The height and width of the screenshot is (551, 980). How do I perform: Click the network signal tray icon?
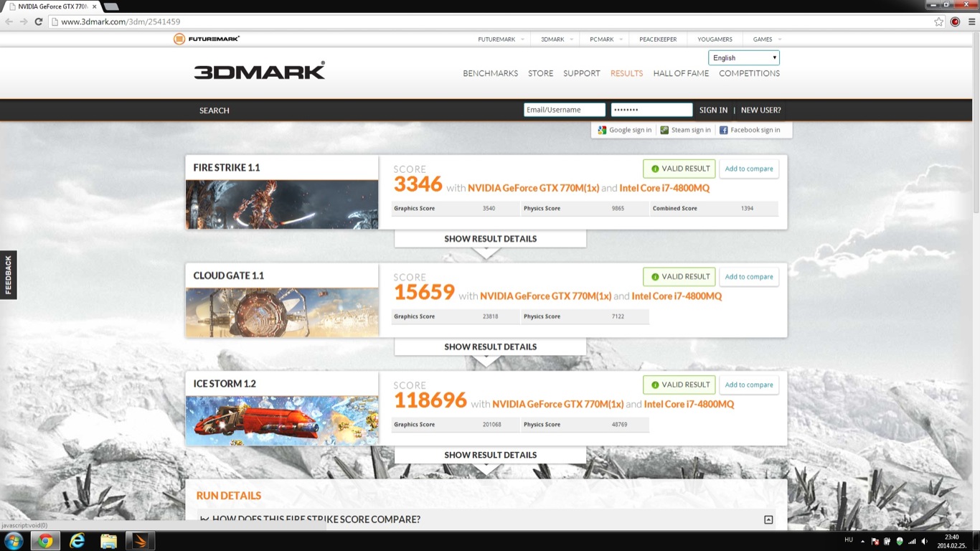(x=912, y=541)
